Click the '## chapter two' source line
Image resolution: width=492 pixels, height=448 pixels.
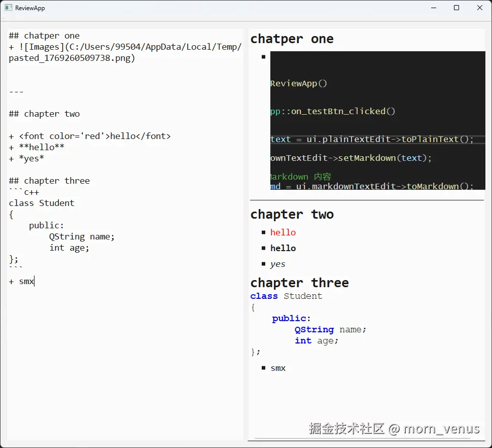44,114
